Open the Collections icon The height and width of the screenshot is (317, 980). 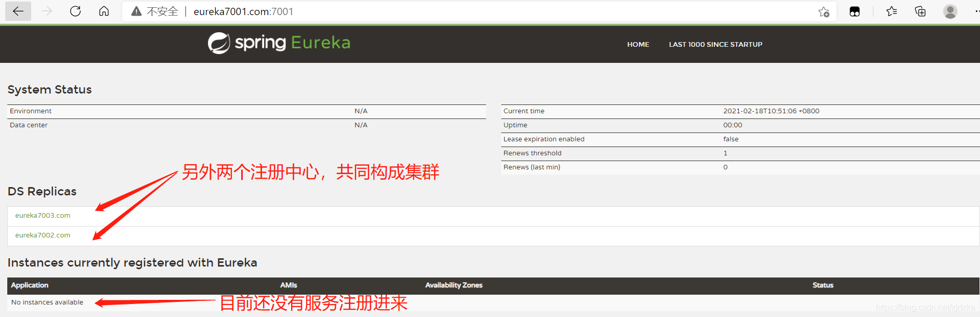tap(920, 11)
